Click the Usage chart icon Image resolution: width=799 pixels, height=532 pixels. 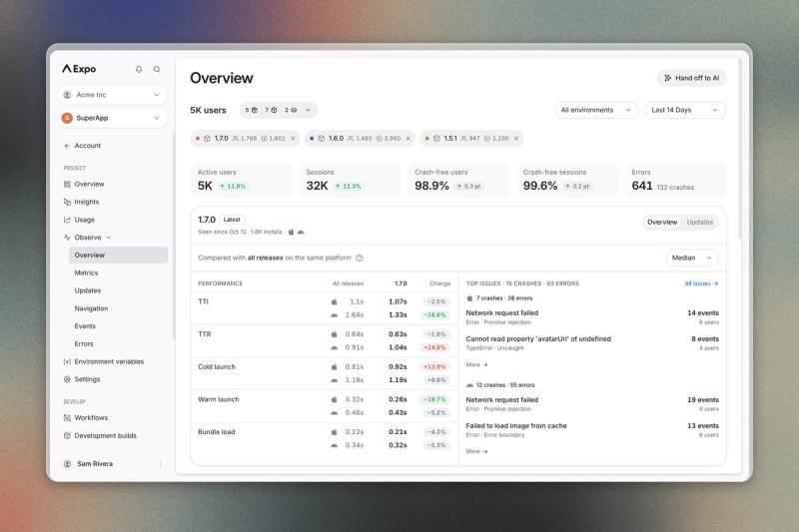67,220
